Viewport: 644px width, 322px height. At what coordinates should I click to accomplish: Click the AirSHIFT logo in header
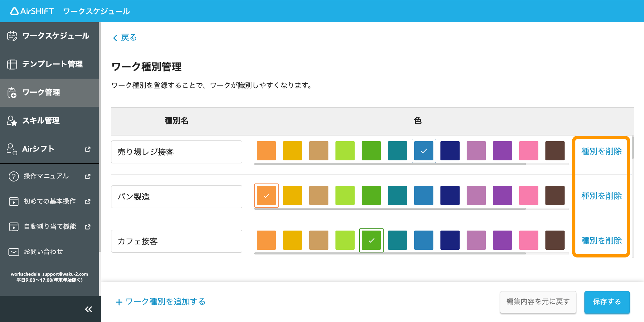(x=32, y=11)
